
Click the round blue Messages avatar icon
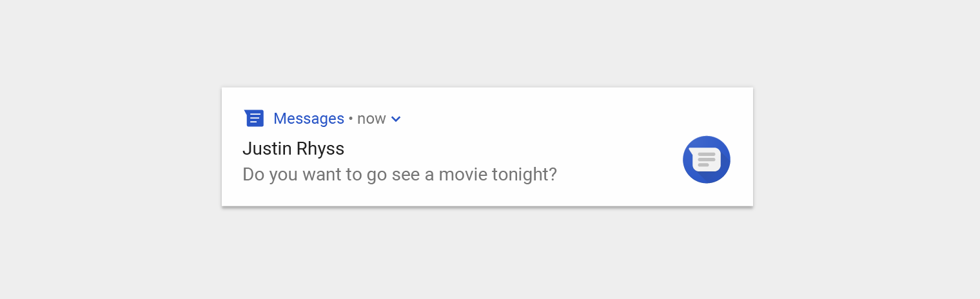707,159
